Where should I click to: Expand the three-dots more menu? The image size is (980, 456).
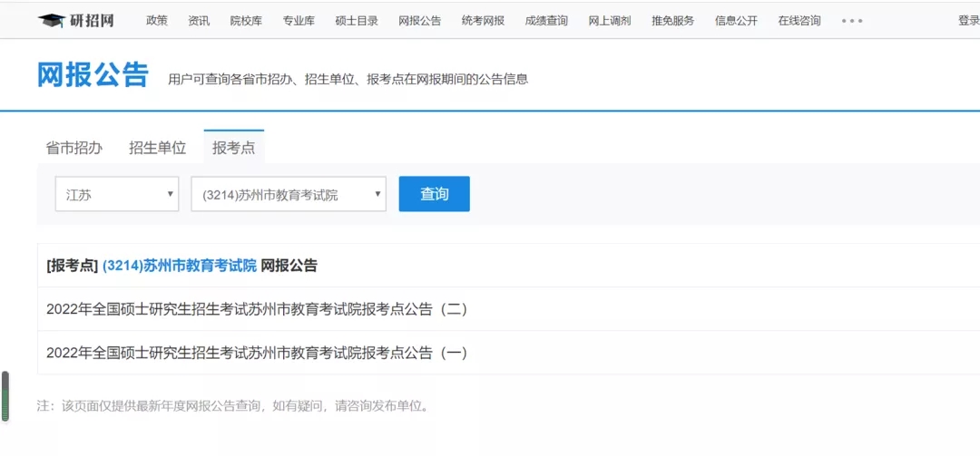(852, 21)
